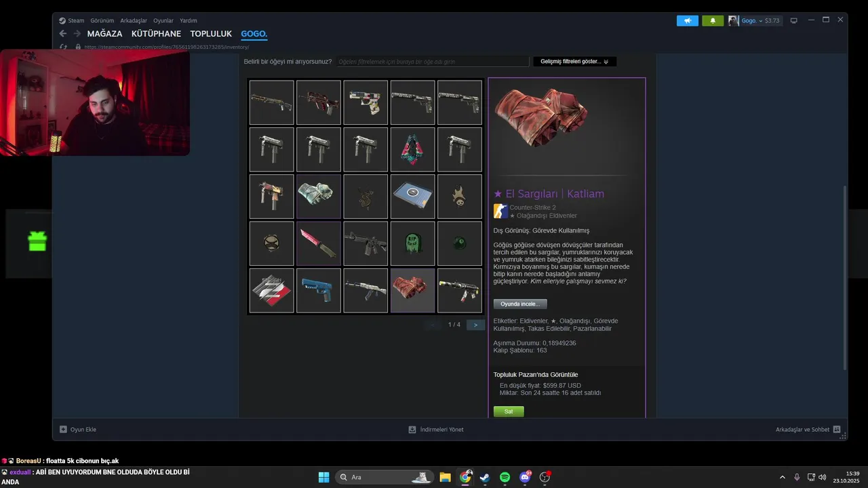
Task: Select the white AK-47 rifle item
Action: point(366,291)
